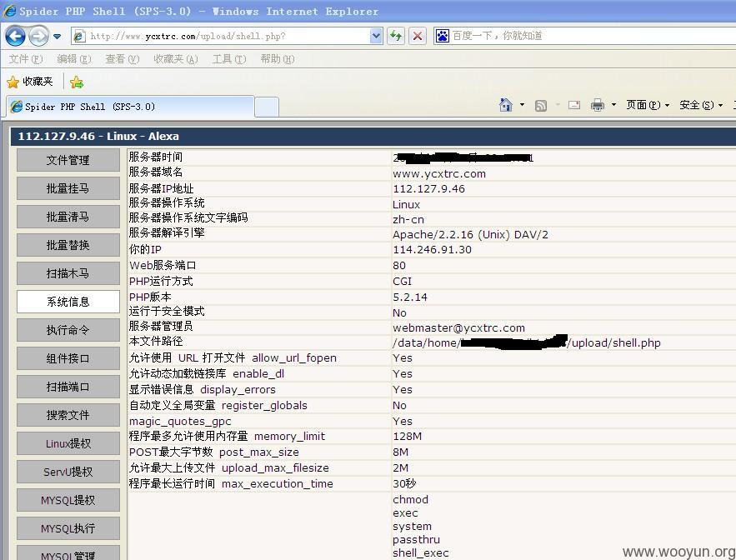The image size is (736, 560).
Task: Click the address bar URL field
Action: pos(221,36)
